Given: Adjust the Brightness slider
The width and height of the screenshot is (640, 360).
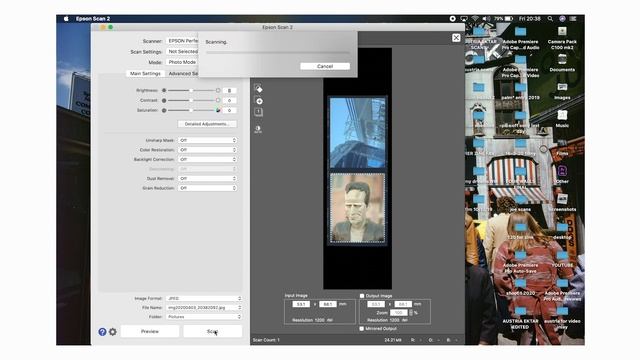Looking at the screenshot, I should click(191, 90).
